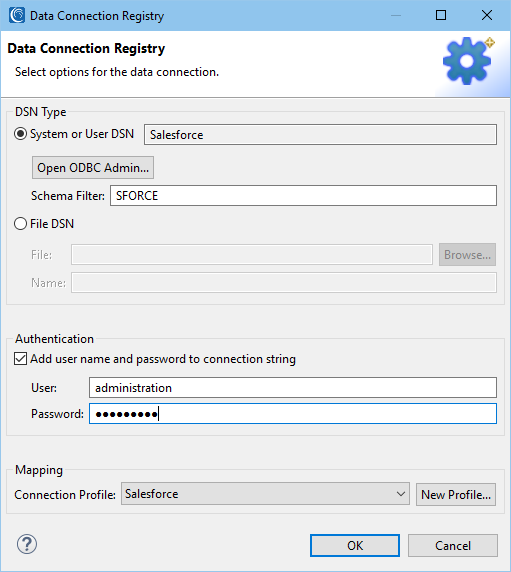Click the Salesforce DSN name field
The height and width of the screenshot is (572, 511).
pyautogui.click(x=320, y=135)
